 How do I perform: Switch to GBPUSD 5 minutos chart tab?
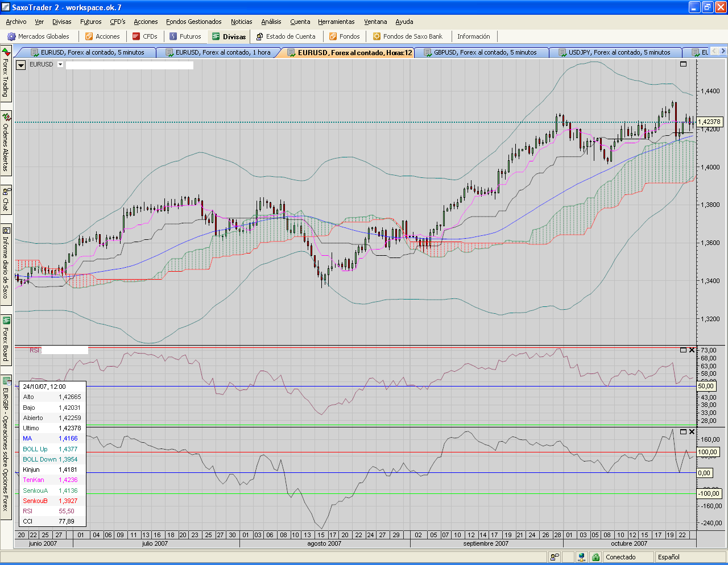click(481, 52)
